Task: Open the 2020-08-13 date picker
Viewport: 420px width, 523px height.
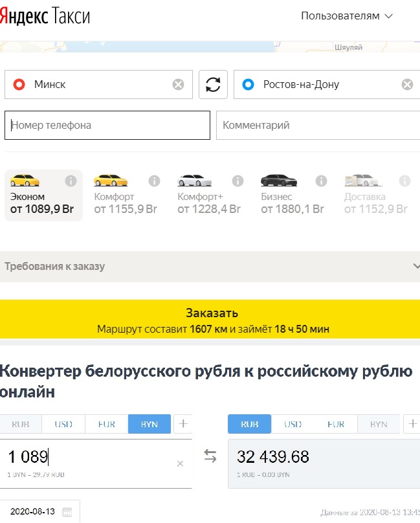Action: click(39, 511)
